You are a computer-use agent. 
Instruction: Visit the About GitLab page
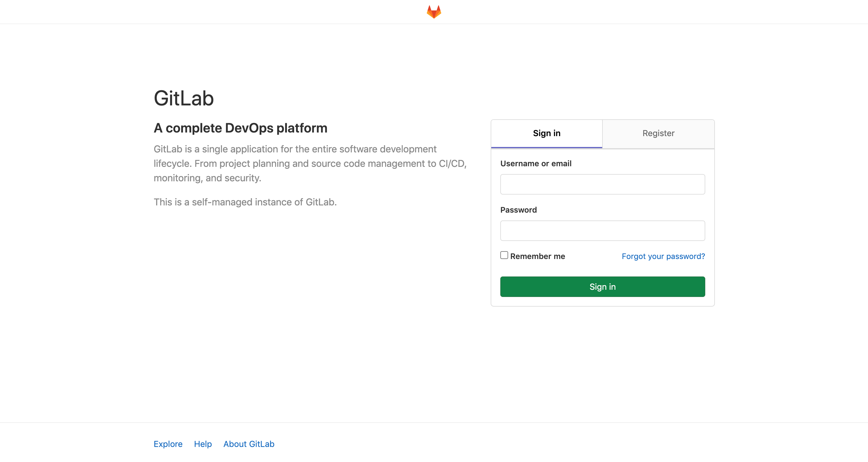tap(249, 444)
